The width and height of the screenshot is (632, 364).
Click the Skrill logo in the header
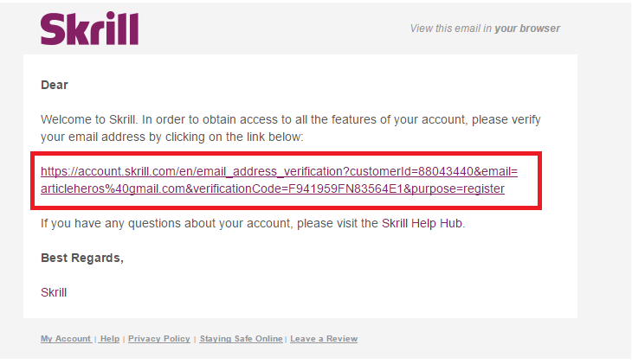click(89, 29)
